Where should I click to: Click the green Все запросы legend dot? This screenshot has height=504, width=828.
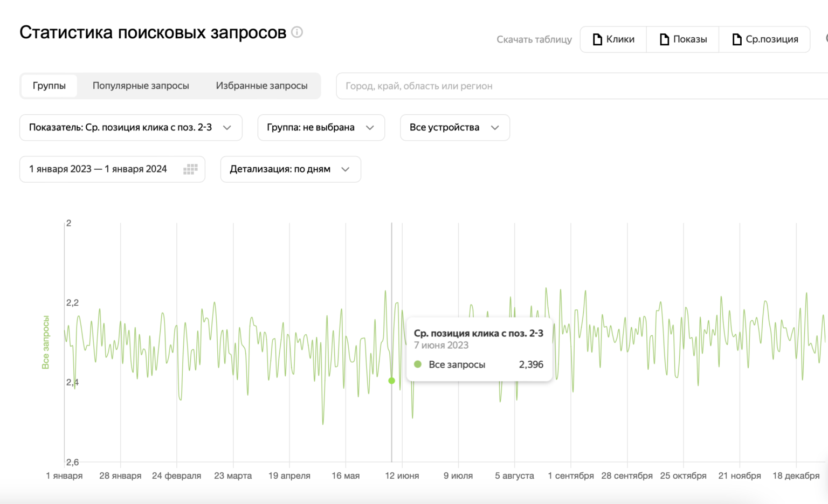418,364
